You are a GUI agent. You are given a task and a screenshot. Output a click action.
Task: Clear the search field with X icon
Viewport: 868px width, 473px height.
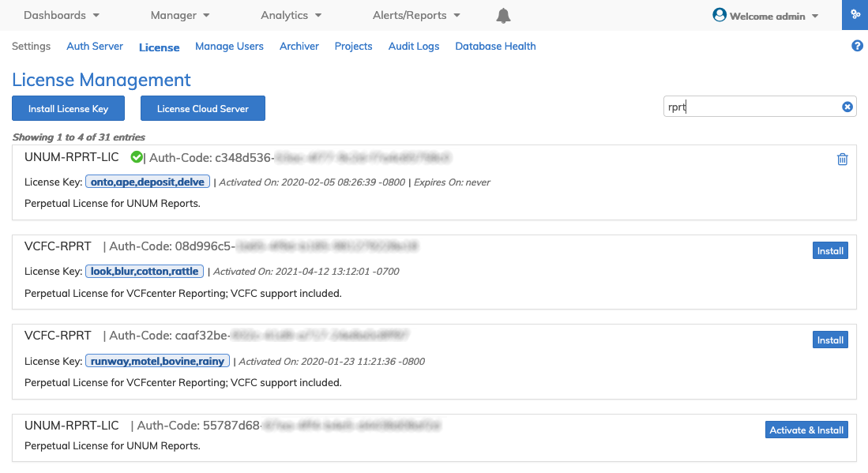(847, 107)
